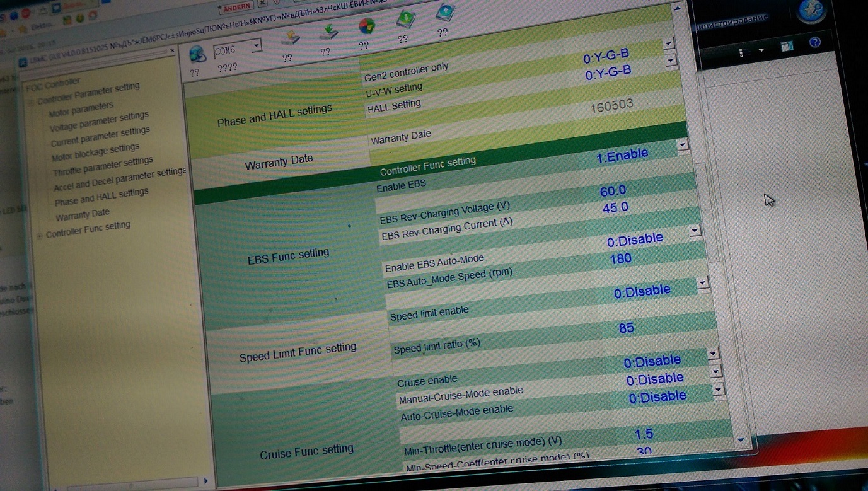Select Motor parameters in the tree

(81, 109)
